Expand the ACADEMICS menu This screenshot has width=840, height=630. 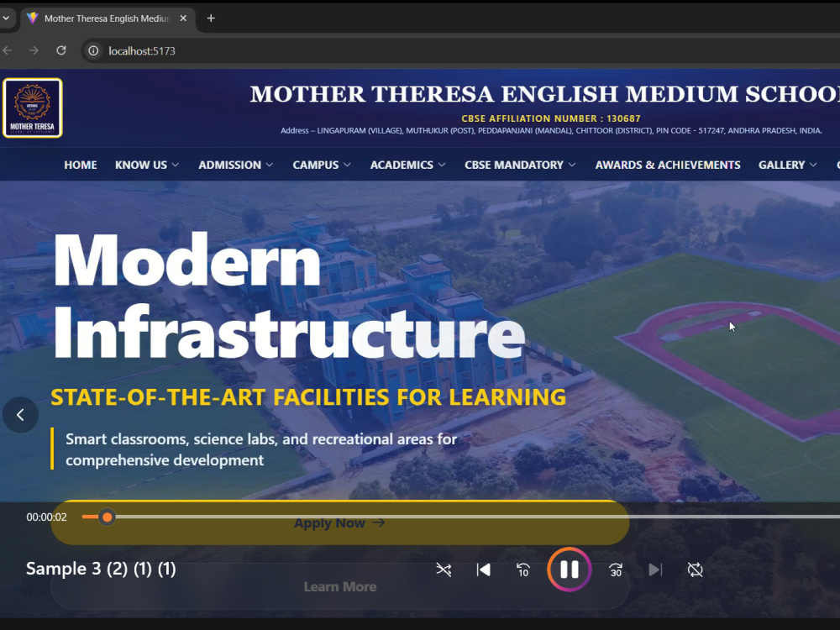pos(407,165)
